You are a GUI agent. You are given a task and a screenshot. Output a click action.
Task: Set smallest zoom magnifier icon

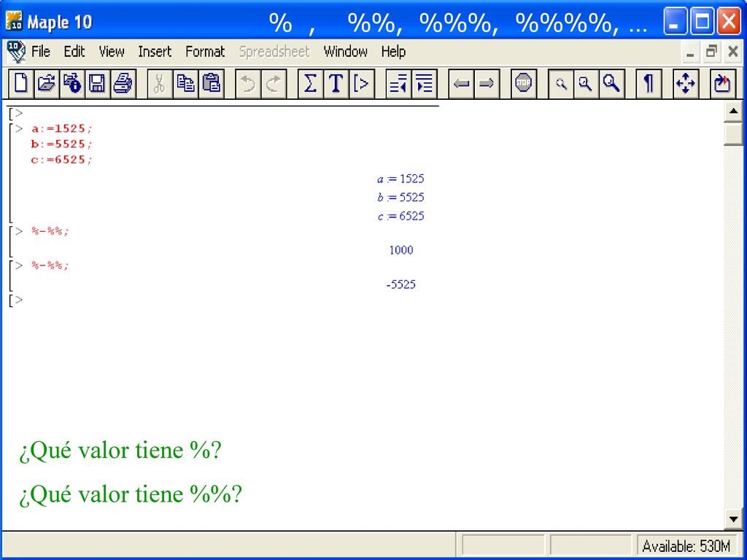[560, 84]
